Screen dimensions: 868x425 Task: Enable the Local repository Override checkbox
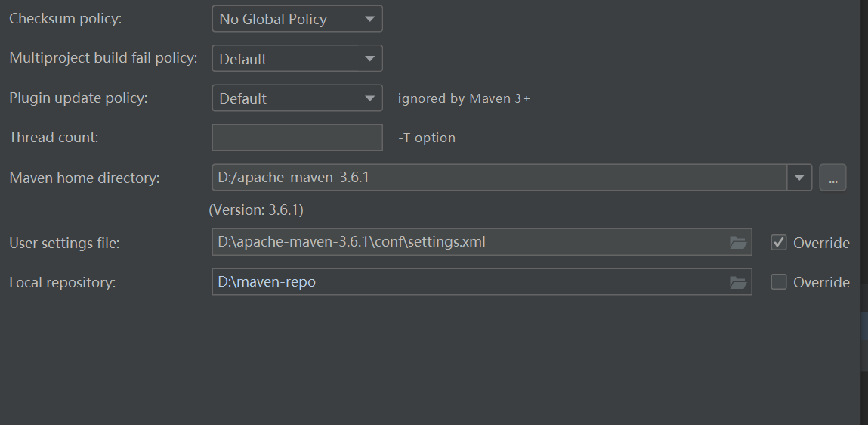point(779,282)
